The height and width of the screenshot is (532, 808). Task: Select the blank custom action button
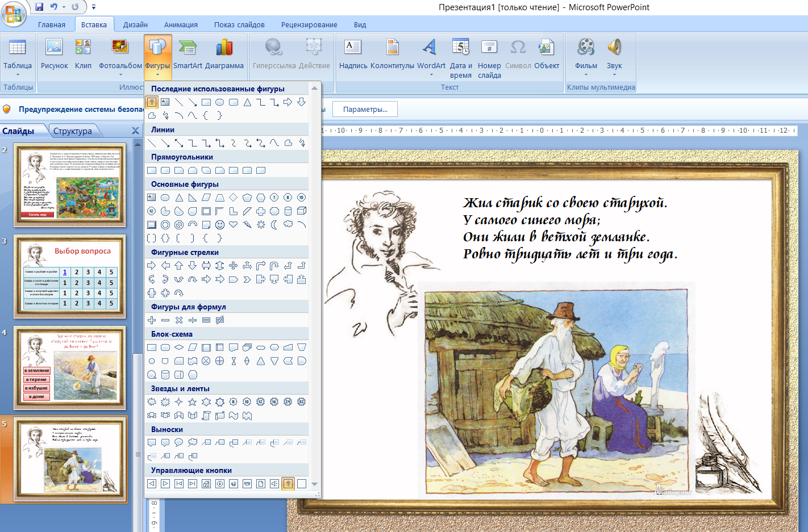tap(302, 484)
